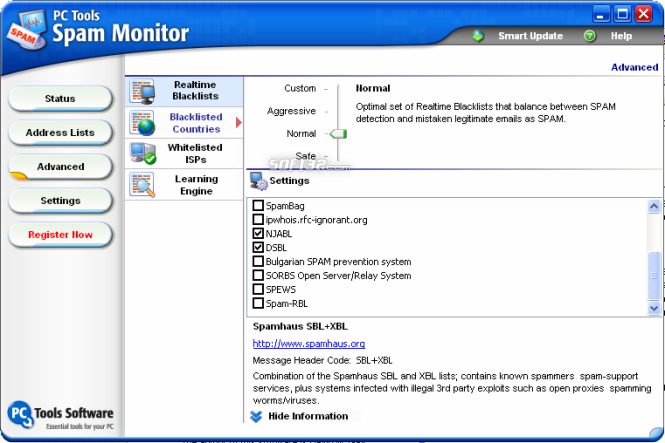Minimize the Spam Monitor window
This screenshot has height=443, width=665.
tap(601, 14)
